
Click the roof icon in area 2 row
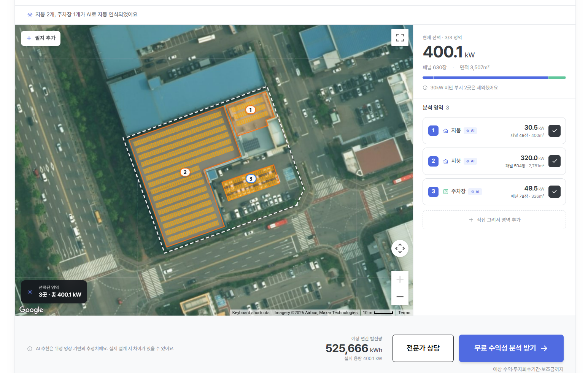coord(446,161)
